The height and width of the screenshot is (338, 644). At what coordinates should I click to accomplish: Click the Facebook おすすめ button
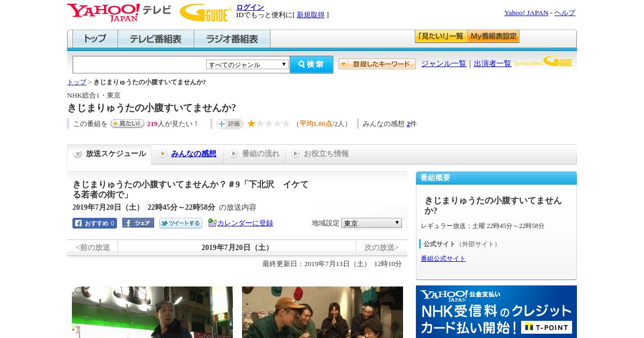pyautogui.click(x=94, y=223)
